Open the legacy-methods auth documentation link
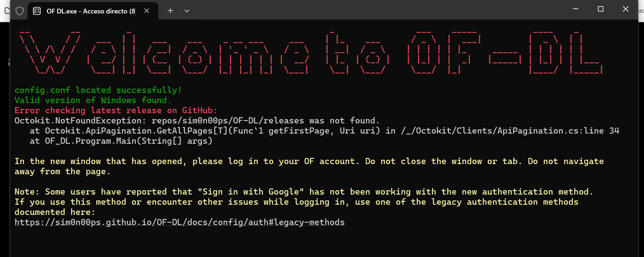Image resolution: width=644 pixels, height=257 pixels. click(x=179, y=222)
